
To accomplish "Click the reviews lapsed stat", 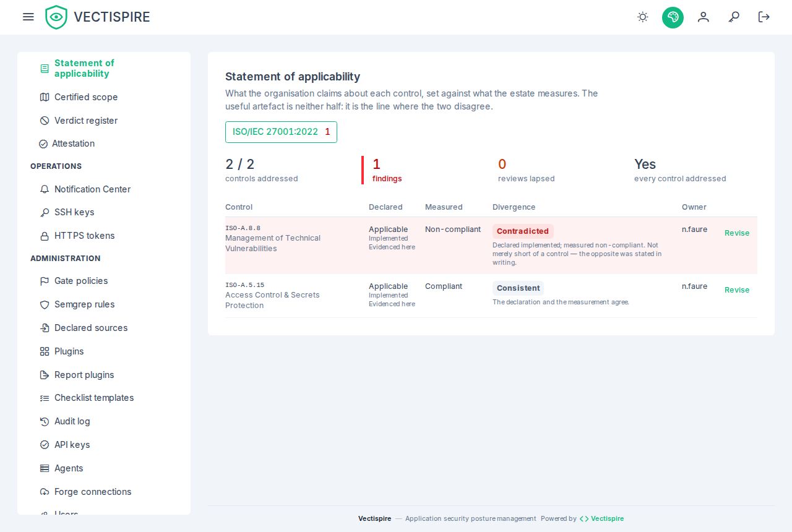I will 526,170.
